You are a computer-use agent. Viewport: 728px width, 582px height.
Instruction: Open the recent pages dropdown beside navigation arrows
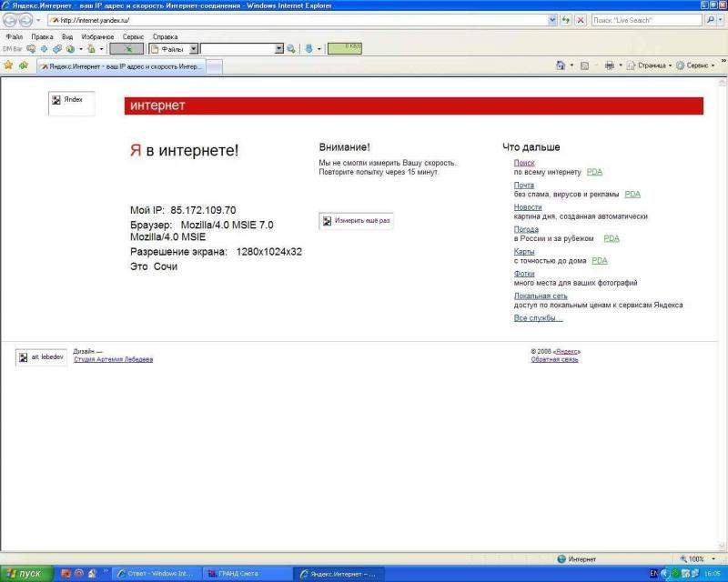click(x=38, y=20)
